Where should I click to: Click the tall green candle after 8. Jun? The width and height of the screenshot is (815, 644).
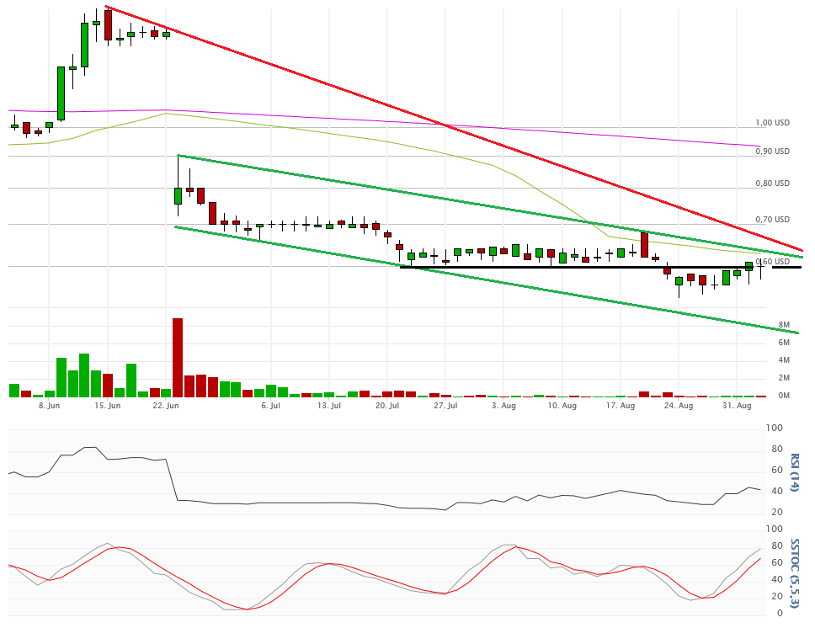point(61,93)
